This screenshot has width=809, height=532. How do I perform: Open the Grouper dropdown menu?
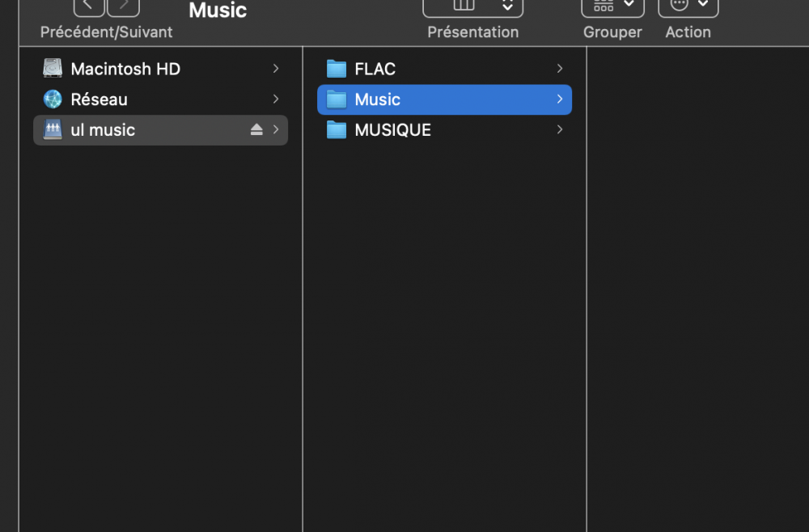click(x=612, y=6)
